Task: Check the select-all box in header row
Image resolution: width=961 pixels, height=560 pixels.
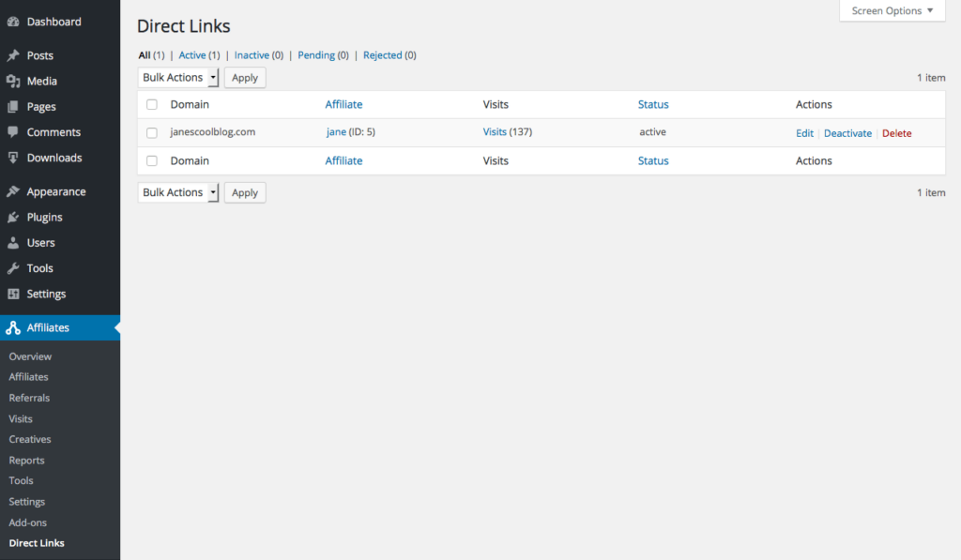Action: click(152, 105)
